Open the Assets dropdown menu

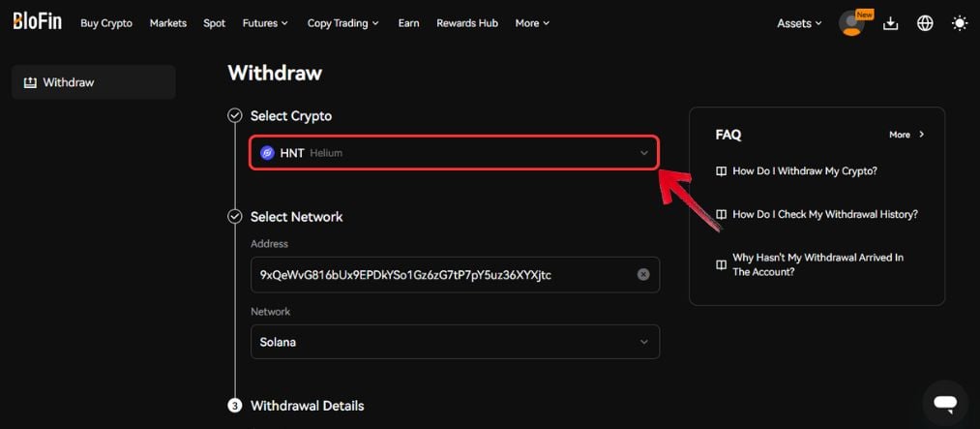799,23
